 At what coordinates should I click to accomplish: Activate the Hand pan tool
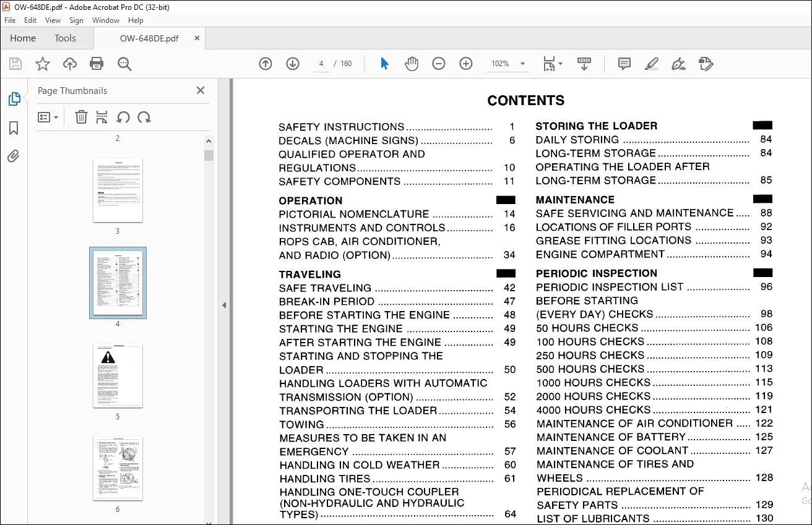(x=412, y=64)
